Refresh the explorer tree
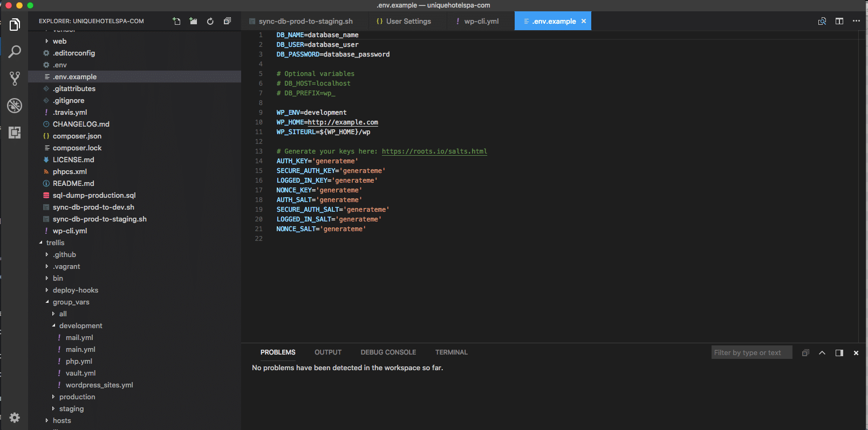The width and height of the screenshot is (868, 430). 210,21
